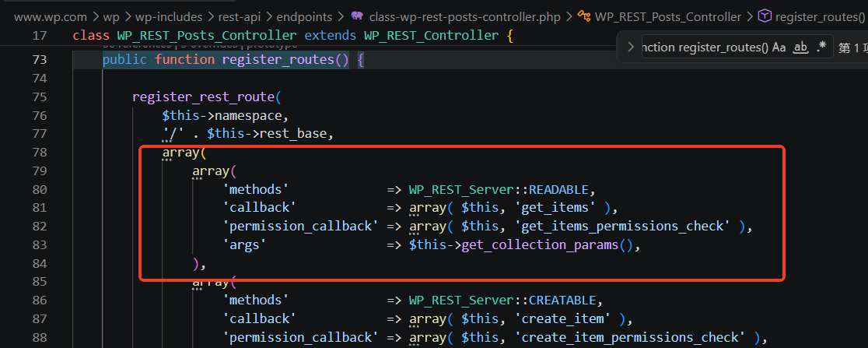Click get_collection_params() on line 83
The image size is (868, 348).
click(x=546, y=245)
